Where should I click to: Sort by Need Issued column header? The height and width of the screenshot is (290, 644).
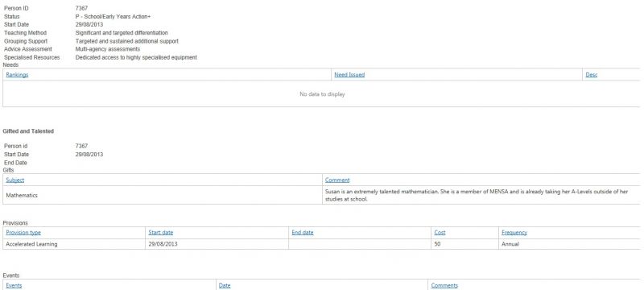(x=349, y=75)
